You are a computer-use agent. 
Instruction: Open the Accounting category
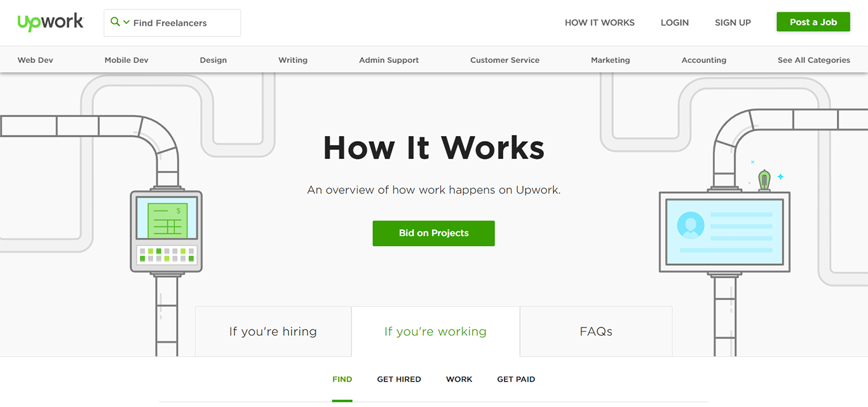(704, 60)
